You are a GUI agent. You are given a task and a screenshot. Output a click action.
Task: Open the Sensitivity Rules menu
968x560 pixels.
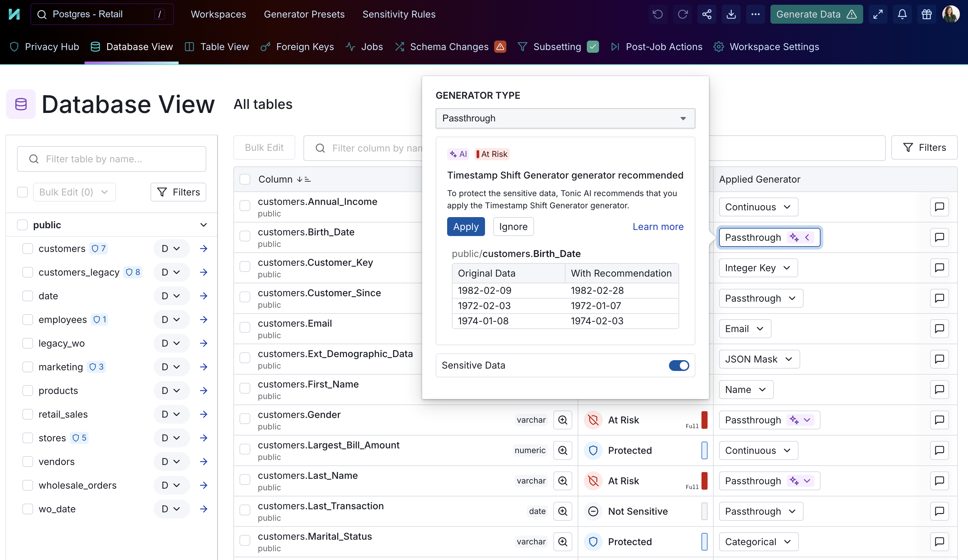(x=399, y=14)
